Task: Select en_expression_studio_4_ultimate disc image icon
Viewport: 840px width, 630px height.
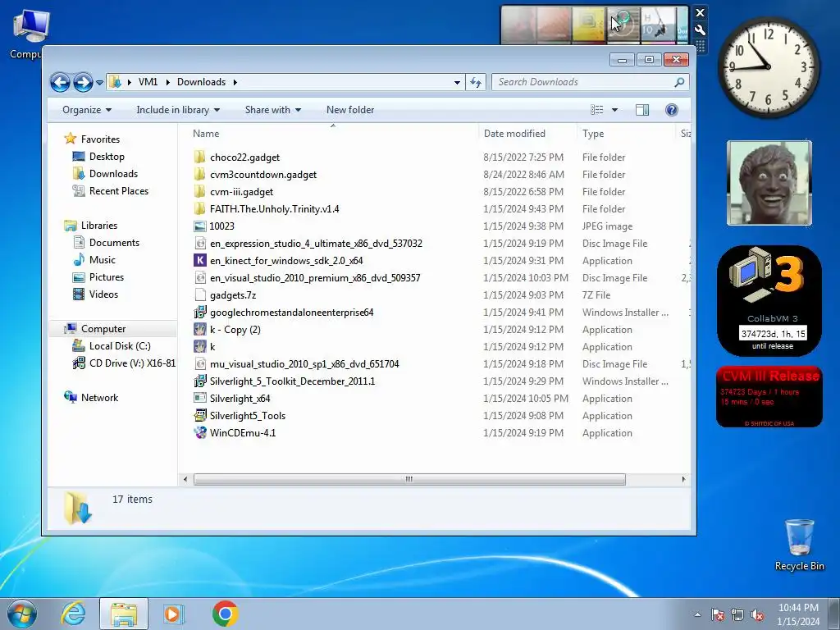Action: (200, 243)
